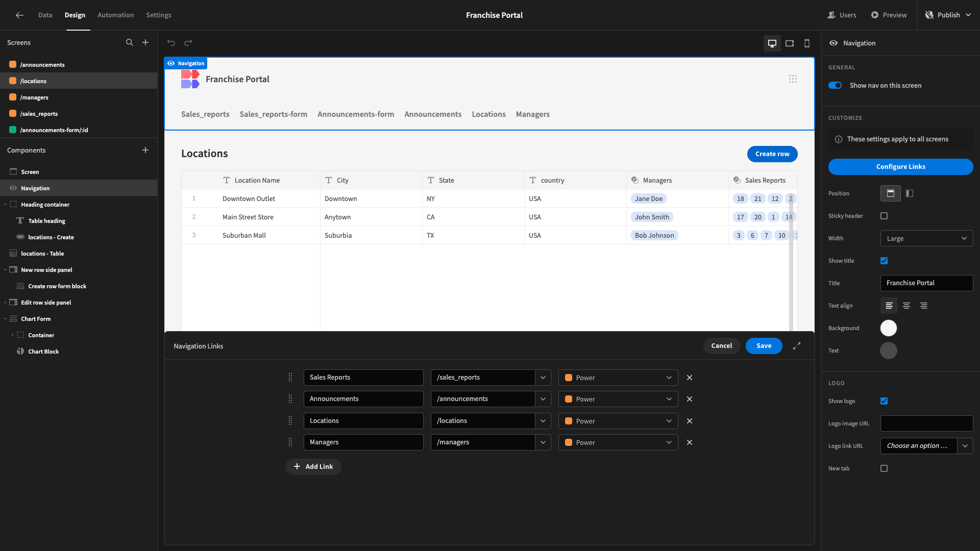Toggle Show nav on this screen
The height and width of the screenshot is (551, 980).
835,85
